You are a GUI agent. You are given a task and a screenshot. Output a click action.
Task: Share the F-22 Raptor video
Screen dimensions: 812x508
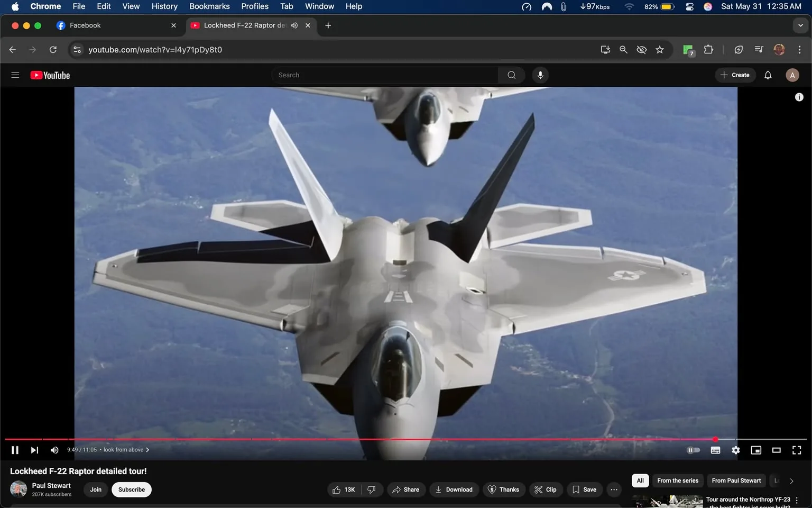(x=406, y=489)
